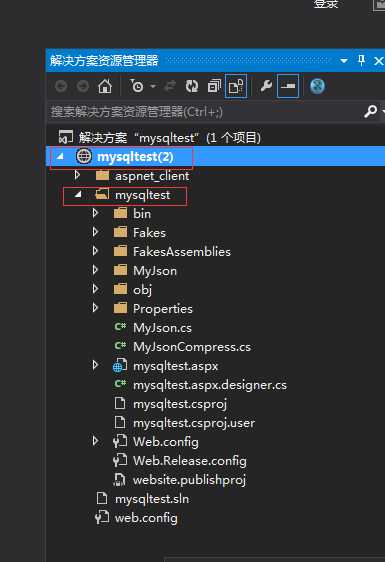Image resolution: width=385 pixels, height=562 pixels.
Task: Select the Fakes folder
Action: 149,233
